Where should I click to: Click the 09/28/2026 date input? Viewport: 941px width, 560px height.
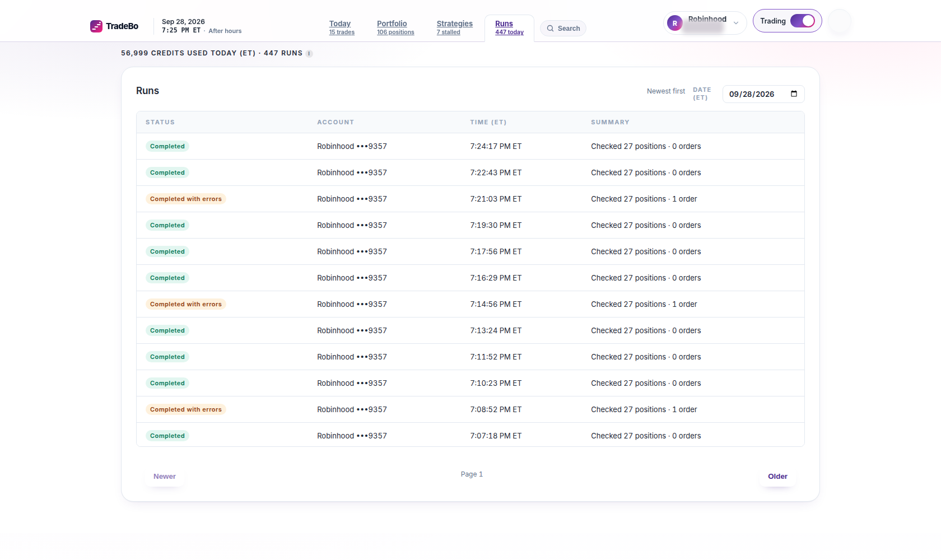(763, 94)
